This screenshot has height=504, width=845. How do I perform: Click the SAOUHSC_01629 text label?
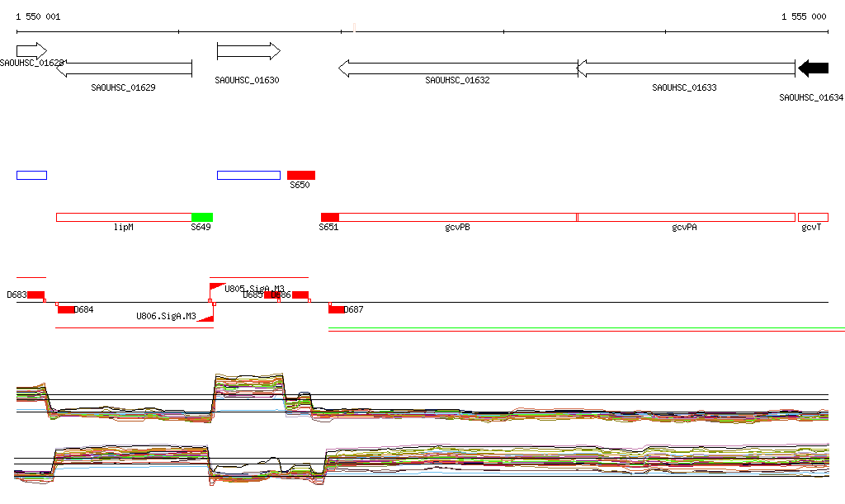click(x=124, y=87)
